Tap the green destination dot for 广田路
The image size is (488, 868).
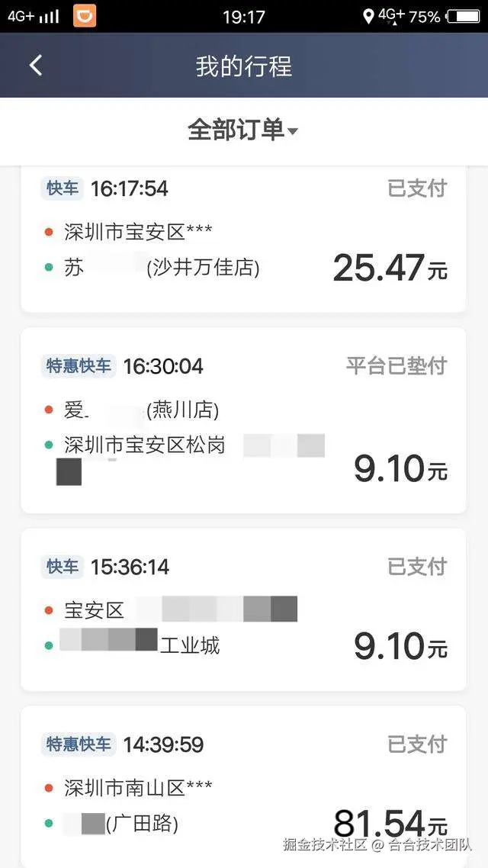pyautogui.click(x=49, y=824)
